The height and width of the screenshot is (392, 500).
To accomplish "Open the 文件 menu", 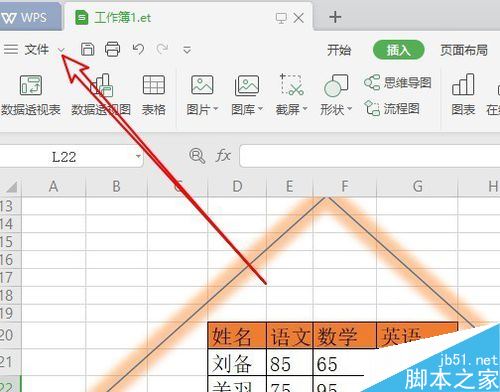I will tap(37, 50).
